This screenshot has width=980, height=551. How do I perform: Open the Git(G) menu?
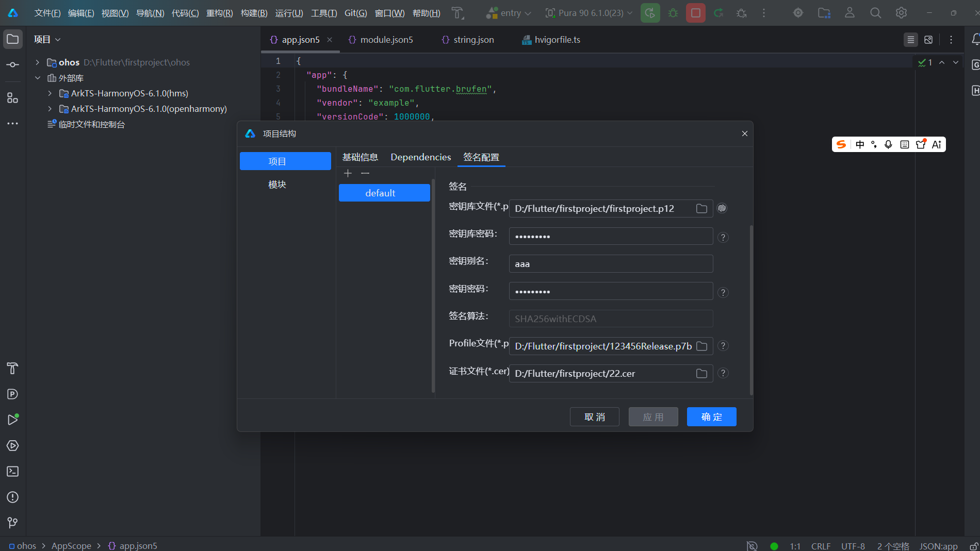click(x=356, y=13)
